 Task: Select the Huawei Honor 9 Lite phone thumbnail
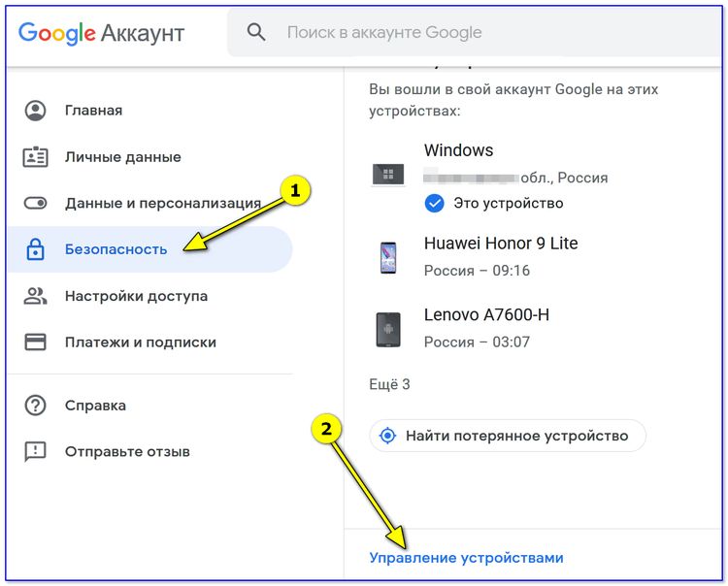click(388, 257)
